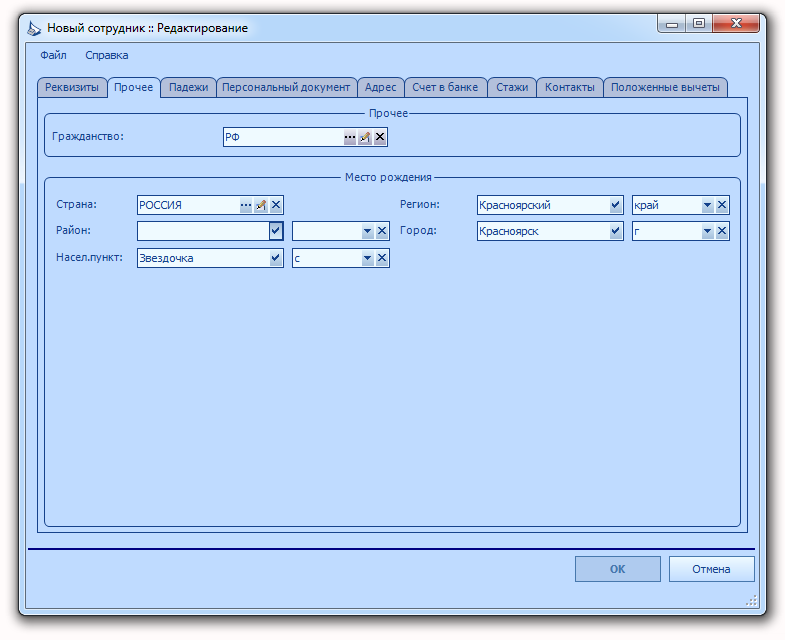Open the Положенные вычеты tab
Image resolution: width=785 pixels, height=640 pixels.
click(665, 87)
